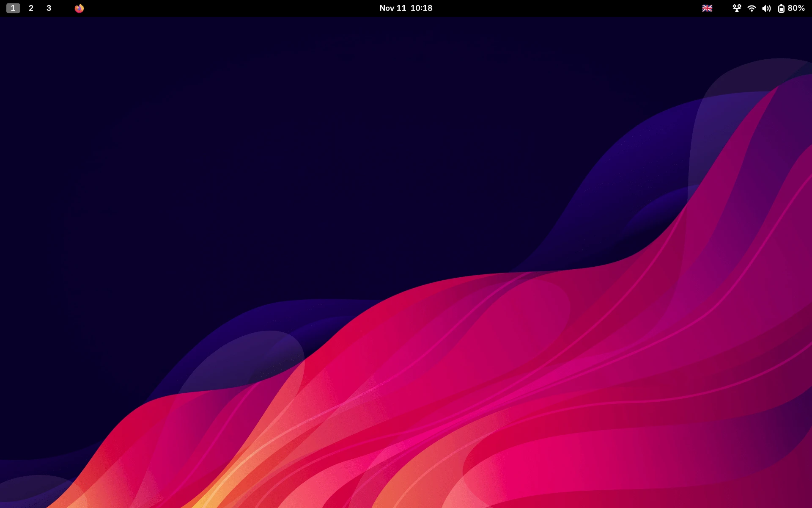The height and width of the screenshot is (508, 812).
Task: Launch Firefox from the top bar
Action: point(79,8)
